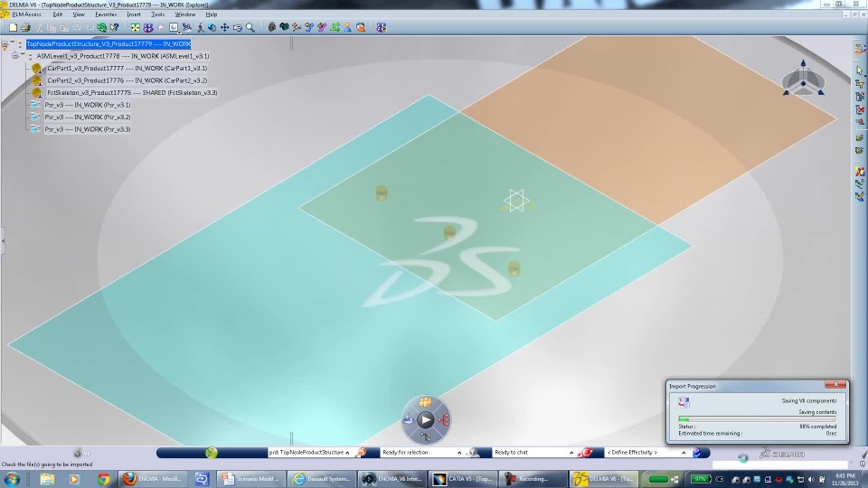Click the New document icon
The width and height of the screenshot is (868, 488).
pyautogui.click(x=13, y=27)
